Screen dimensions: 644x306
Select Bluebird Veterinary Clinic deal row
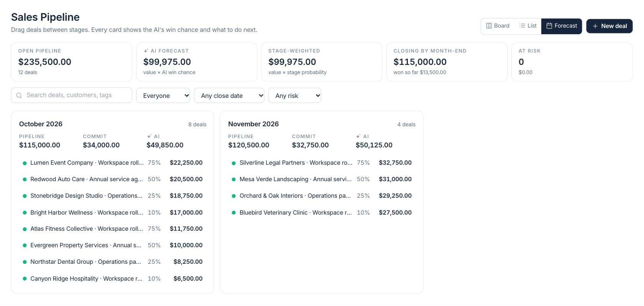point(322,212)
